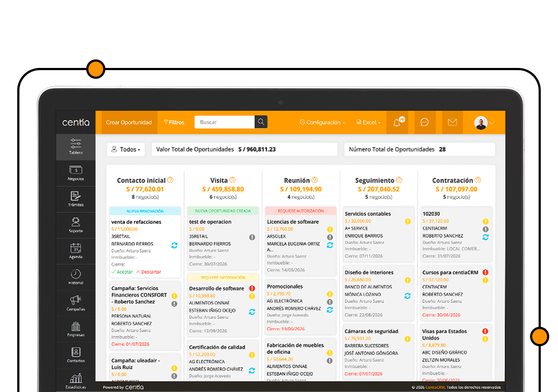This screenshot has width=558, height=392.
Task: Open the Agenda calendar section
Action: [75, 251]
